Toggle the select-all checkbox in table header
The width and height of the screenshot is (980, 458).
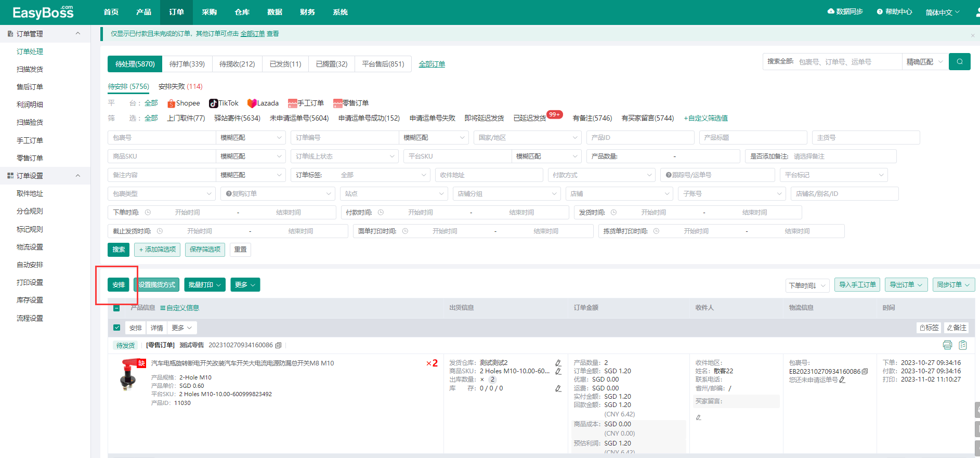pos(116,308)
